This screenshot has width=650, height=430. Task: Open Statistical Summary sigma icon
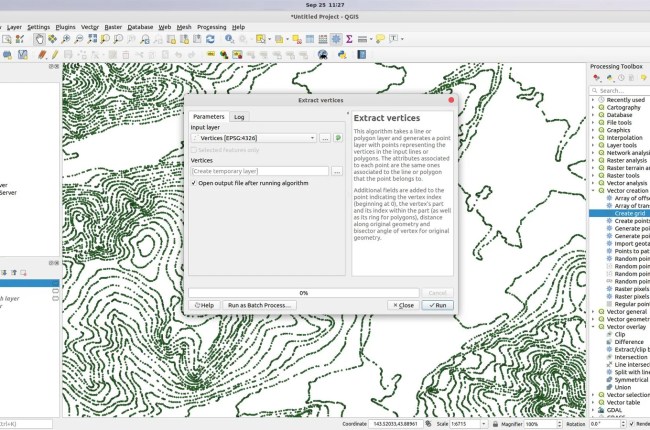click(347, 39)
